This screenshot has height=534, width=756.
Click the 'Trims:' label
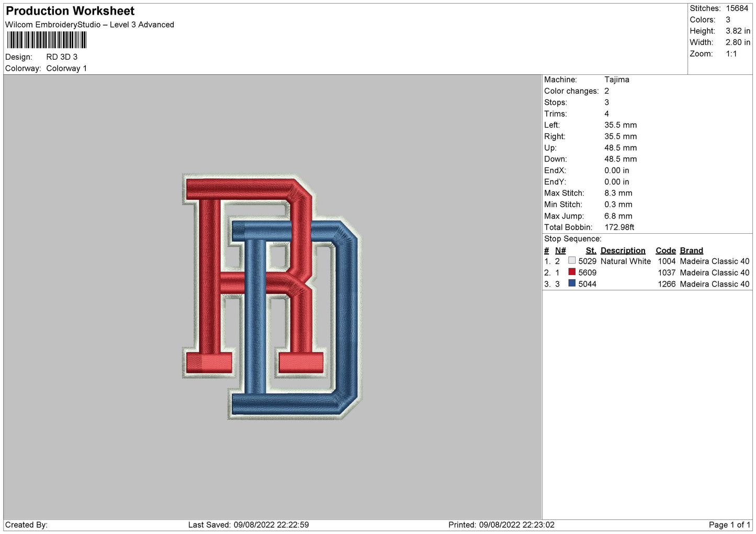click(556, 114)
